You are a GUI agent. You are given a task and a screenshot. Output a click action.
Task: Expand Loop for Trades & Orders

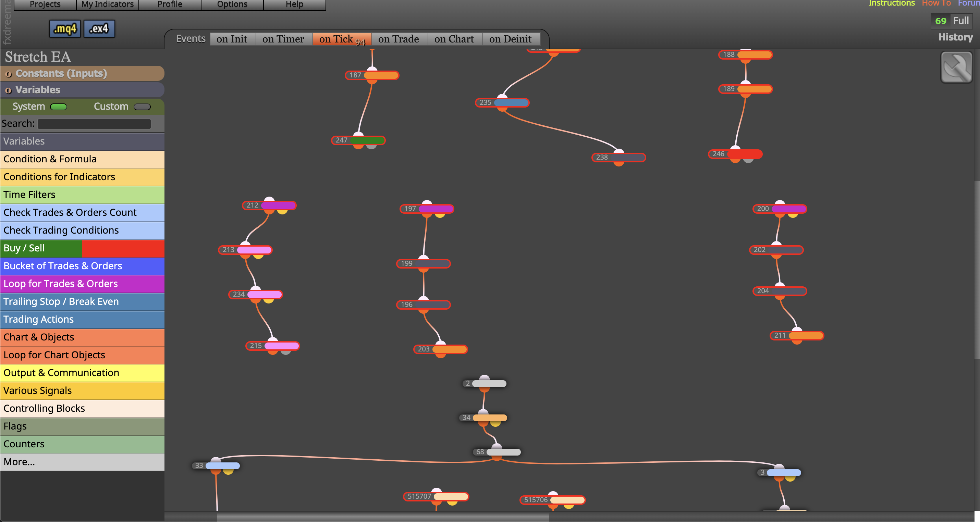(82, 284)
